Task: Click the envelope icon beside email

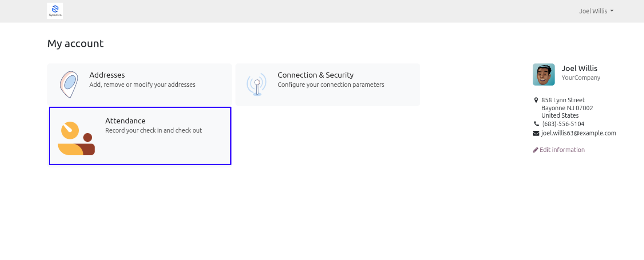Action: coord(536,133)
